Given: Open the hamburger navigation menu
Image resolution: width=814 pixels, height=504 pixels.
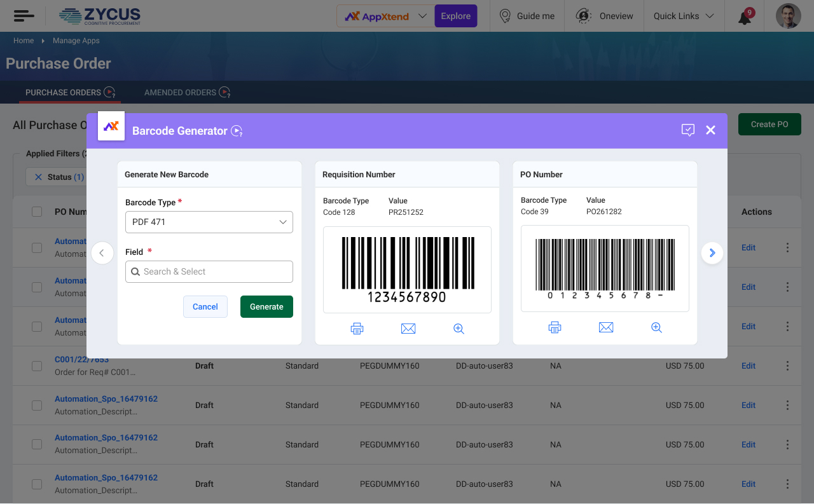Looking at the screenshot, I should [x=24, y=16].
